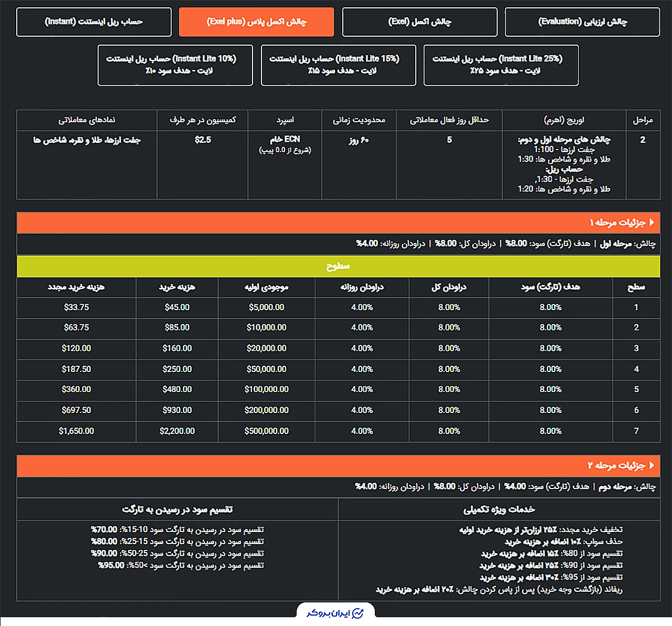The image size is (672, 626).
Task: Collapse the stage 2 details arrow
Action: pyautogui.click(x=652, y=465)
